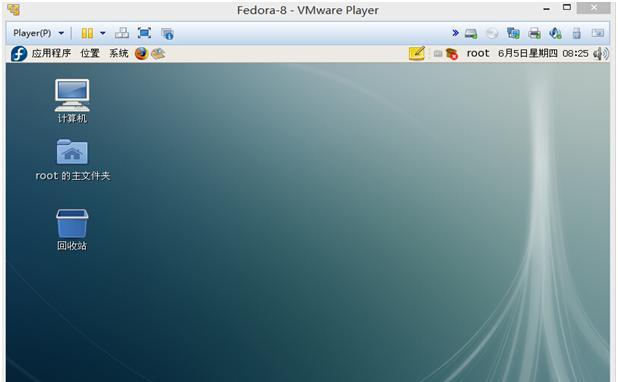Enter full screen mode via toolbar icon

[x=144, y=33]
